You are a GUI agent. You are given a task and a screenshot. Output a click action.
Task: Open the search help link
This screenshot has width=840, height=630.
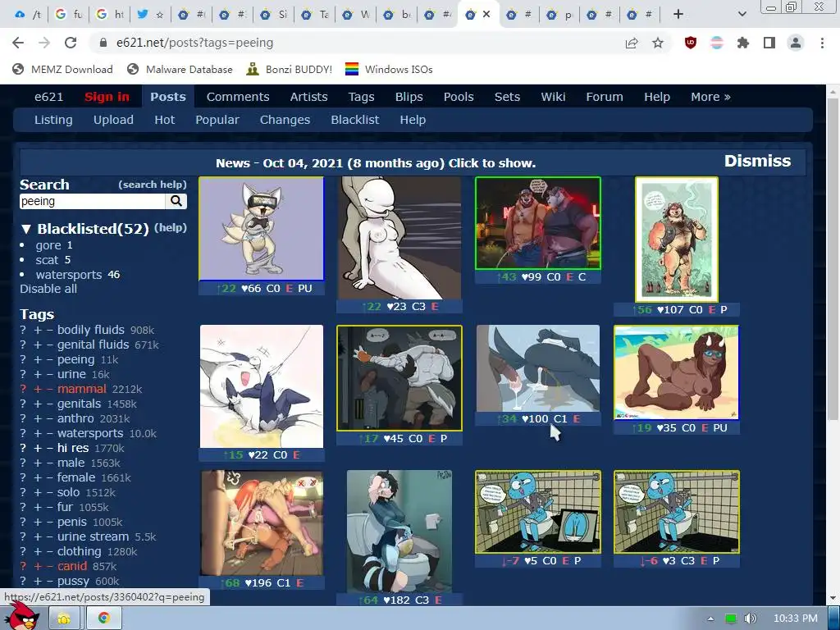[x=152, y=185]
